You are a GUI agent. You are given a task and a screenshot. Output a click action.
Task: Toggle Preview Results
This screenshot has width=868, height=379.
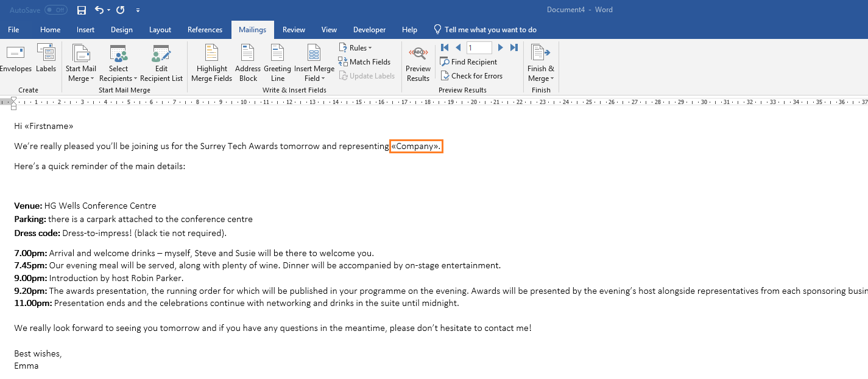coord(418,63)
